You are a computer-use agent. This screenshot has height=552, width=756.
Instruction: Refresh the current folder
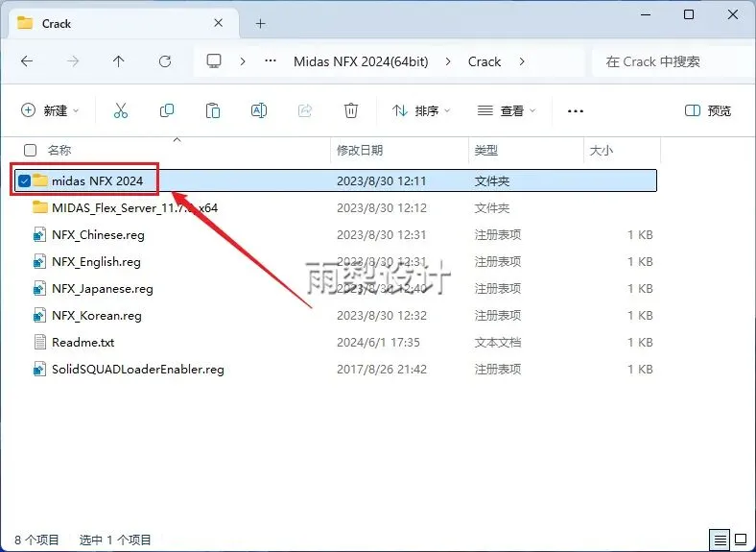[x=165, y=61]
